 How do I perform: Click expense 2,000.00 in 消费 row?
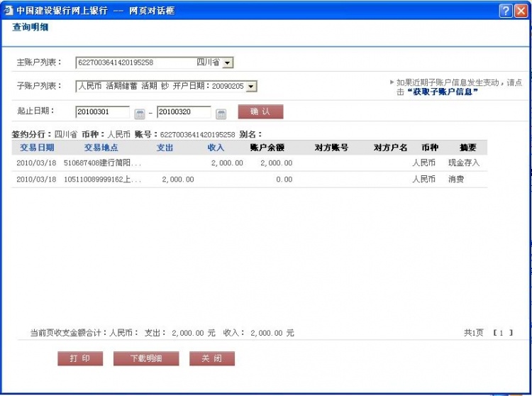pos(178,180)
